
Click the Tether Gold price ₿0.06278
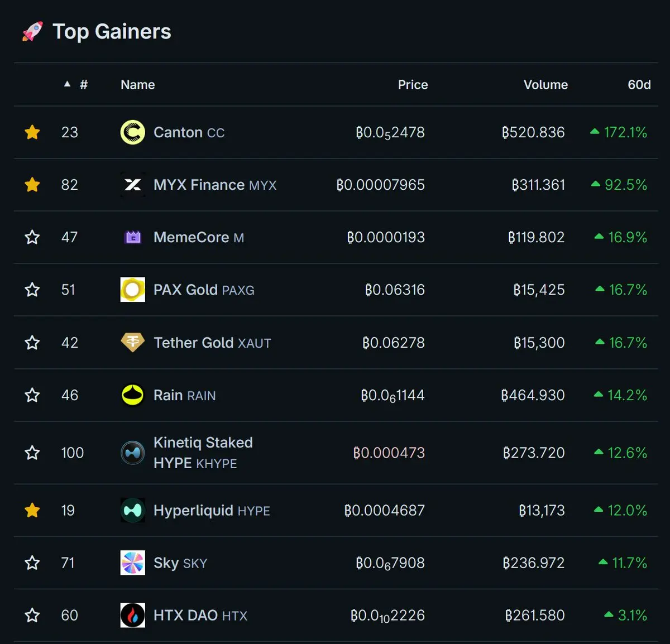tap(394, 342)
